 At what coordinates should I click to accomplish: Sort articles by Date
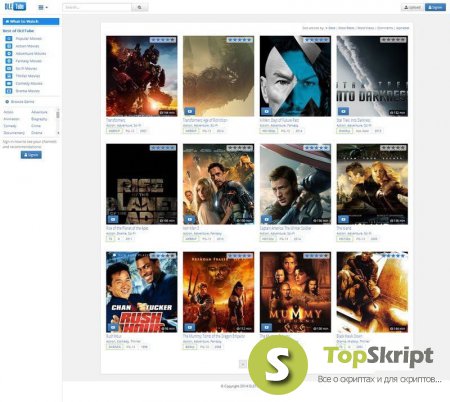point(330,28)
